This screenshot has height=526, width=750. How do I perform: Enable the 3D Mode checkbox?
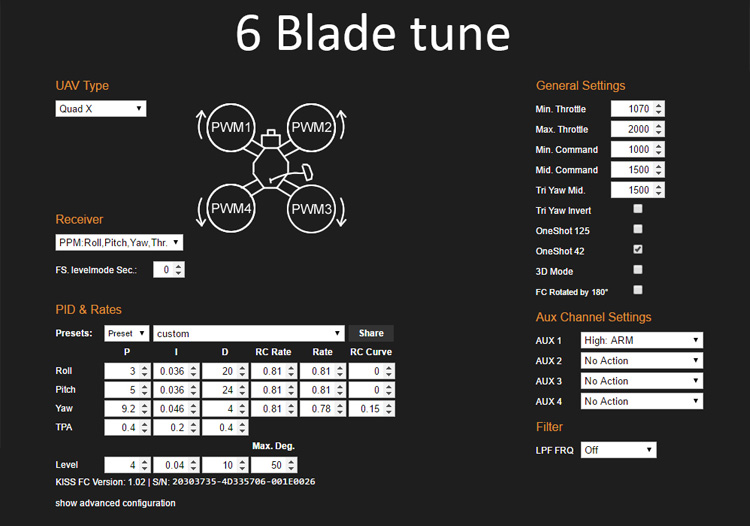638,269
